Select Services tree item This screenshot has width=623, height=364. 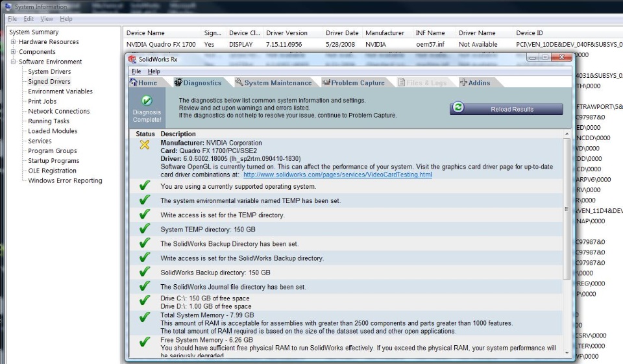(40, 141)
